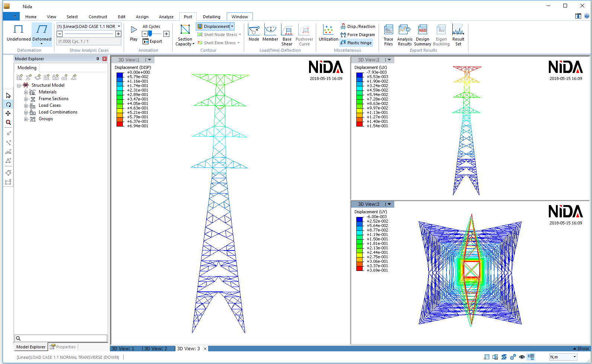This screenshot has height=364, width=592.
Task: Toggle the eye visibility icon in status bar
Action: pyautogui.click(x=522, y=357)
